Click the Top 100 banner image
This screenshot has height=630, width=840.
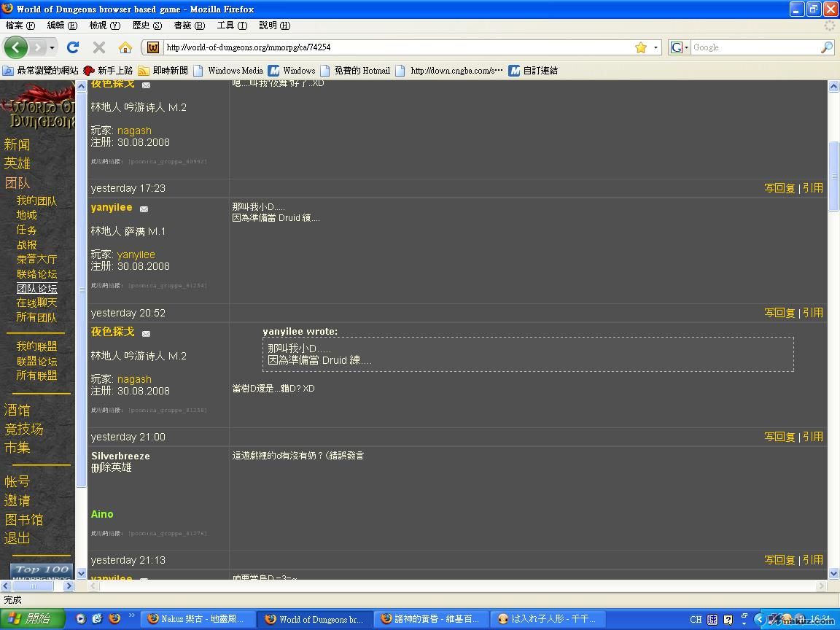pos(42,571)
